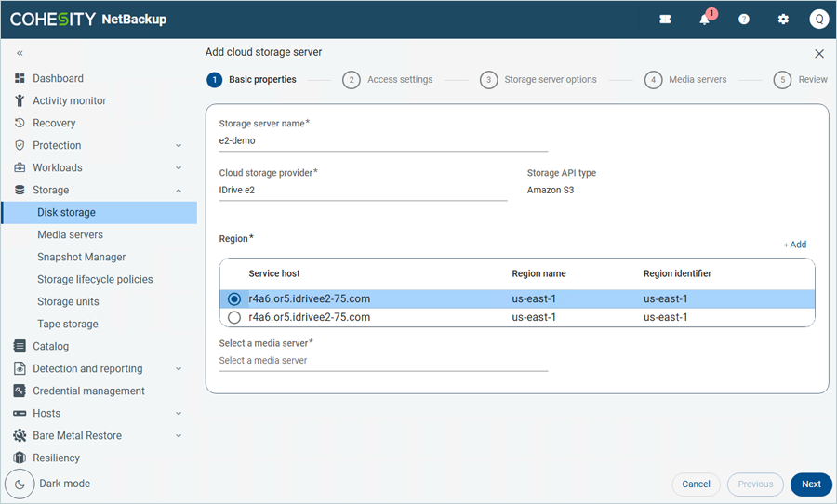
Task: Open the settings gear icon
Action: [x=783, y=20]
